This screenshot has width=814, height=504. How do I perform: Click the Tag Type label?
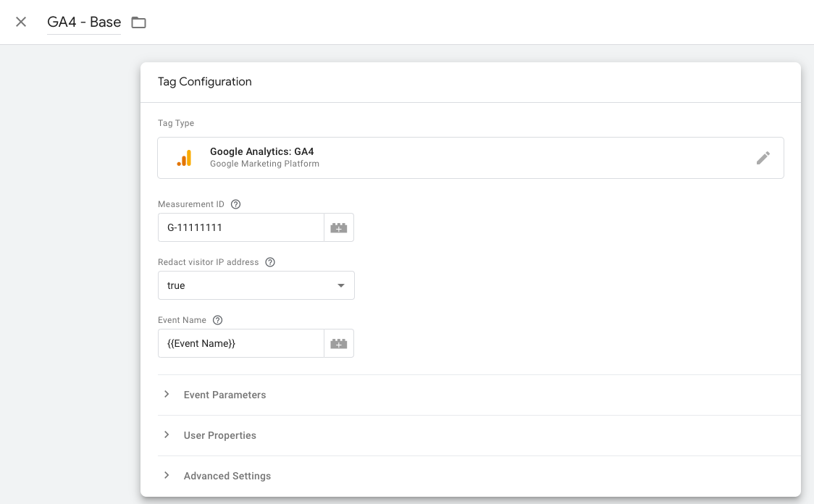click(176, 123)
